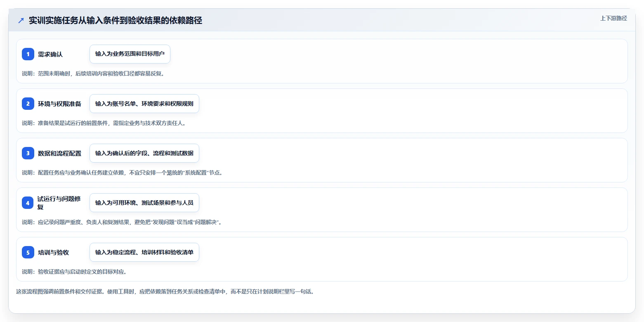Click the note 准备结果是试运行的前置条件
644x322 pixels.
[x=104, y=123]
